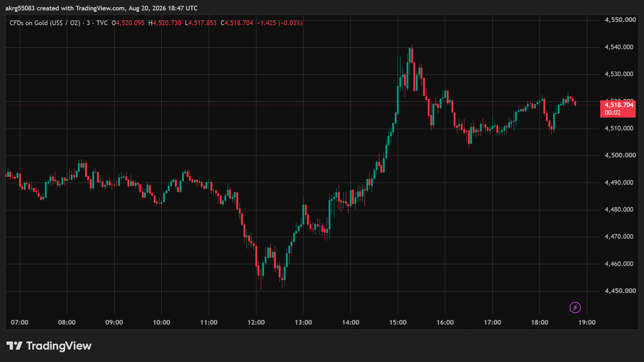This screenshot has width=644, height=362.
Task: Click the 4,460.000 price axis label
Action: [x=619, y=264]
